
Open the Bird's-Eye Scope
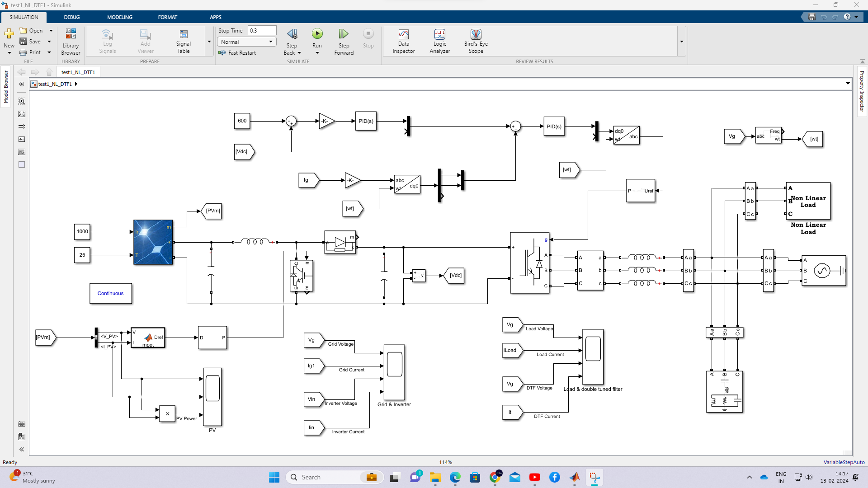(x=476, y=41)
